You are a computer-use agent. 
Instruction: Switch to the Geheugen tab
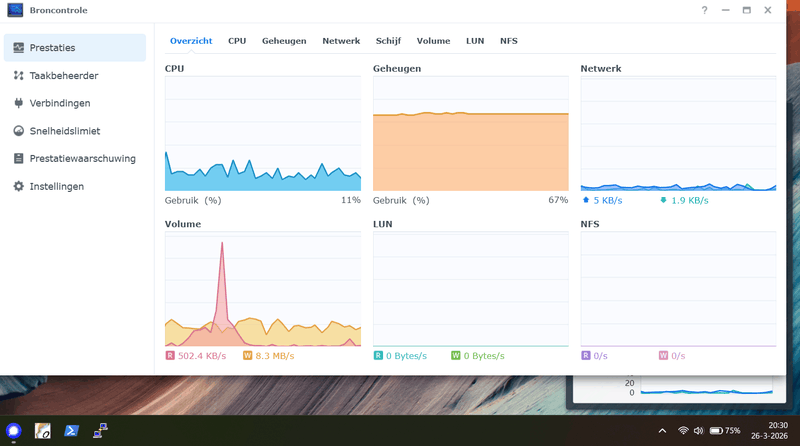point(284,41)
